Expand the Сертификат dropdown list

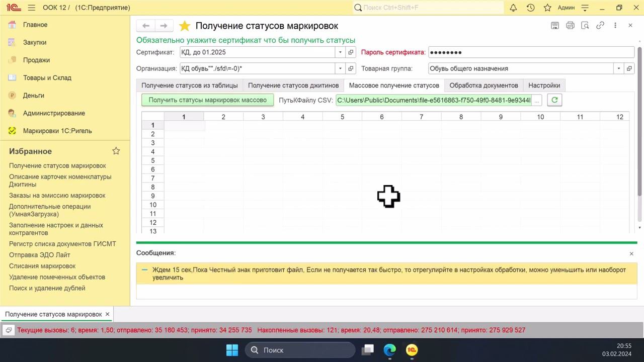(x=340, y=52)
